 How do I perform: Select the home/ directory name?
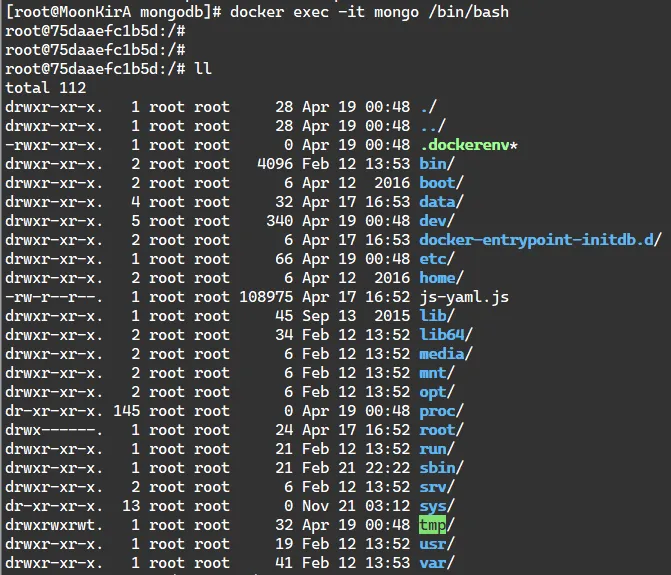click(441, 278)
